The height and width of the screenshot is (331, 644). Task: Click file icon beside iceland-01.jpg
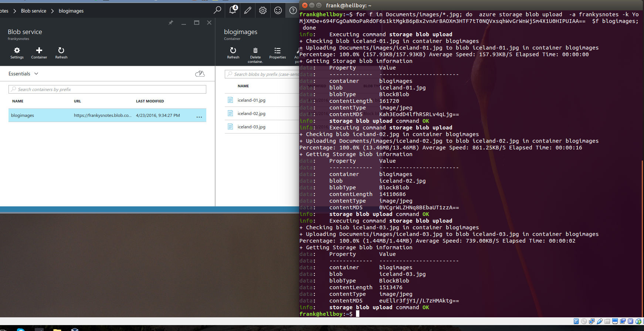[230, 100]
